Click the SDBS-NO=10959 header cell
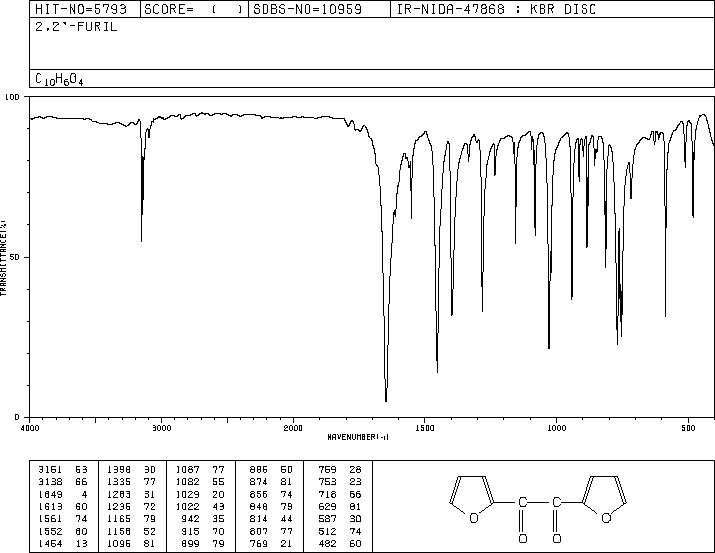Image resolution: width=715 pixels, height=553 pixels. (307, 9)
